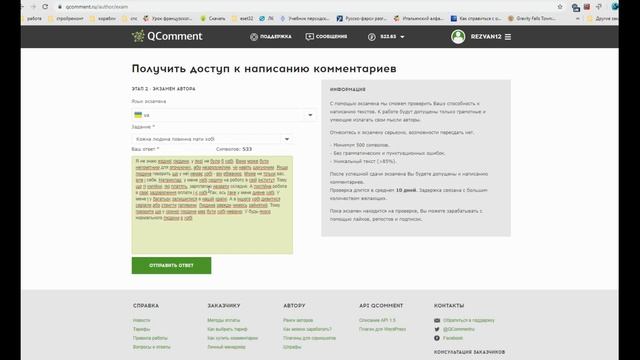Open the Как купить комментарии link
Viewport: 640px width, 360px height.
232,338
